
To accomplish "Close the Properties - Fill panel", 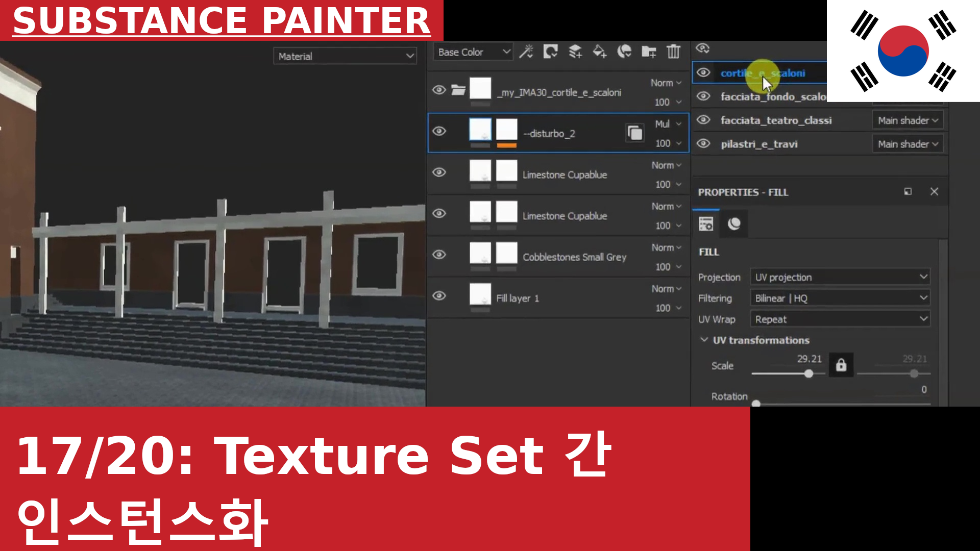I will tap(934, 192).
